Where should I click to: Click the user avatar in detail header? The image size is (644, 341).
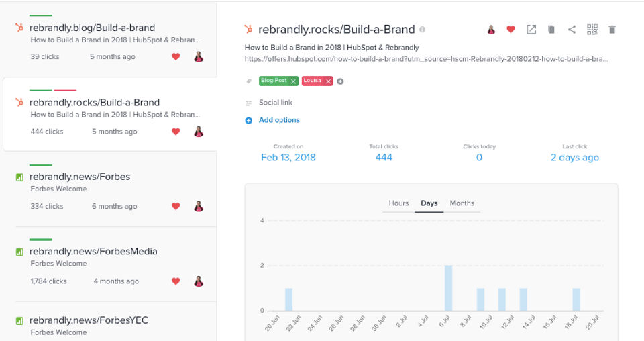pyautogui.click(x=491, y=30)
